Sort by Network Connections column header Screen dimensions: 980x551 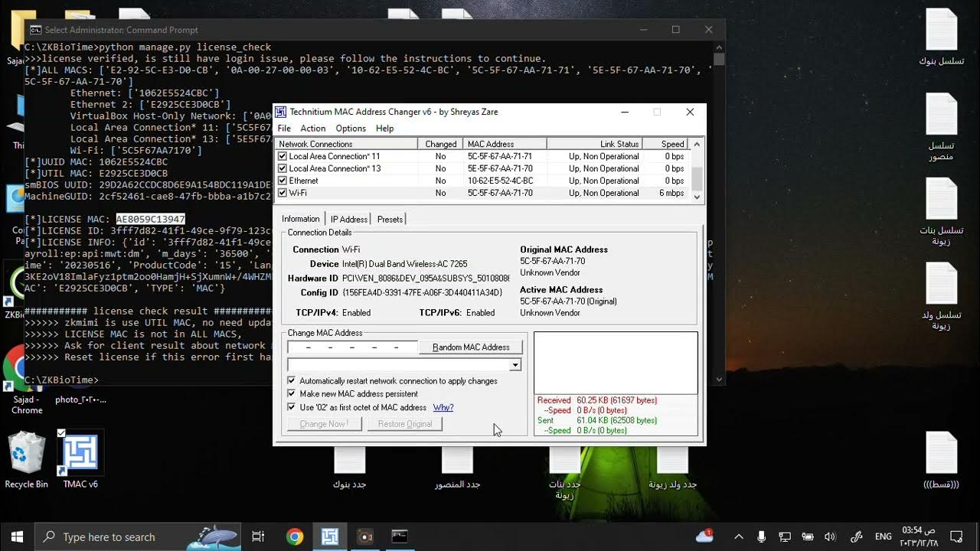point(346,144)
